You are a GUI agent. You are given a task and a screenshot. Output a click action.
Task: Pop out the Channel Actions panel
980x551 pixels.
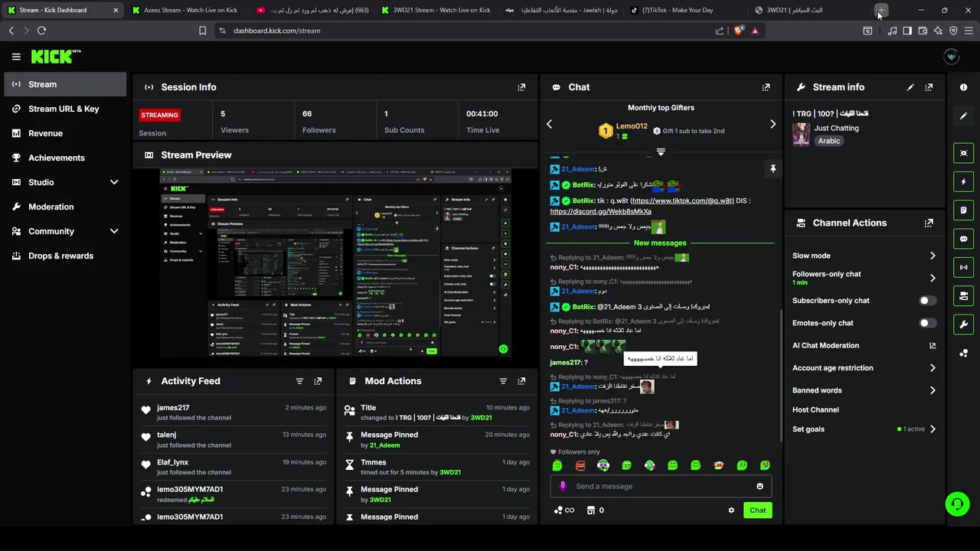coord(929,223)
